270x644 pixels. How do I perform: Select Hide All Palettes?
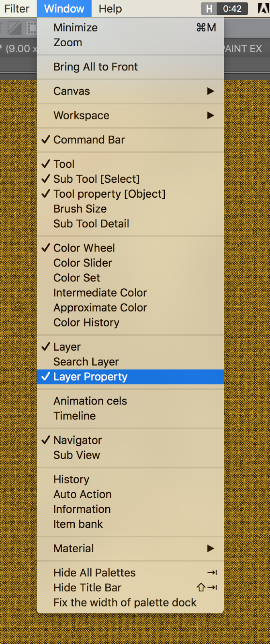[x=94, y=572]
